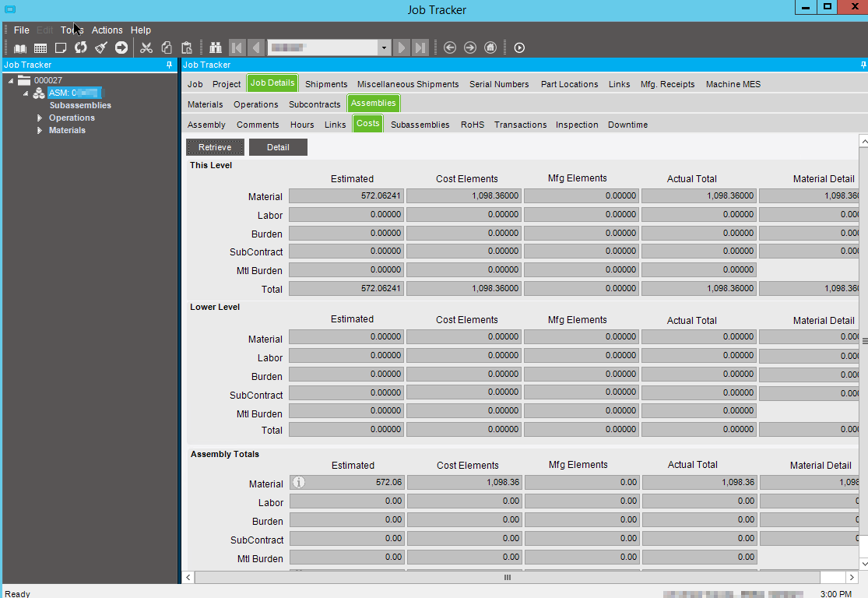This screenshot has height=598, width=868.
Task: Open the Transactions tab
Action: 520,125
